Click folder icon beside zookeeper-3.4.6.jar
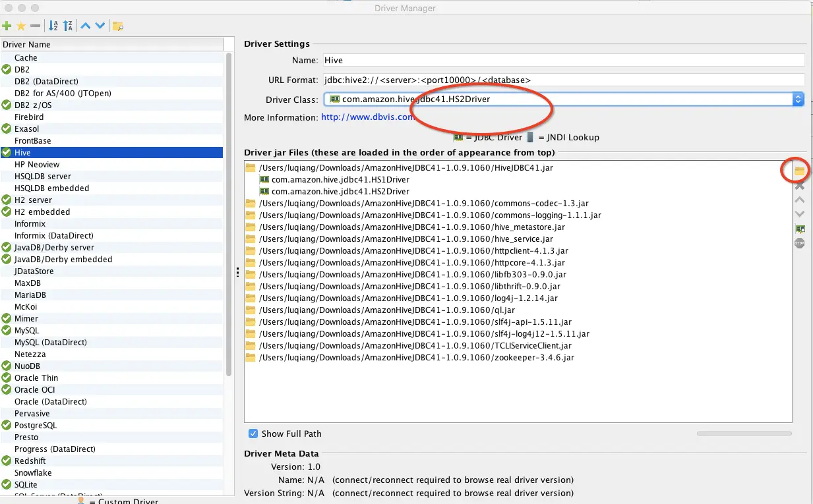The width and height of the screenshot is (813, 504). [251, 358]
